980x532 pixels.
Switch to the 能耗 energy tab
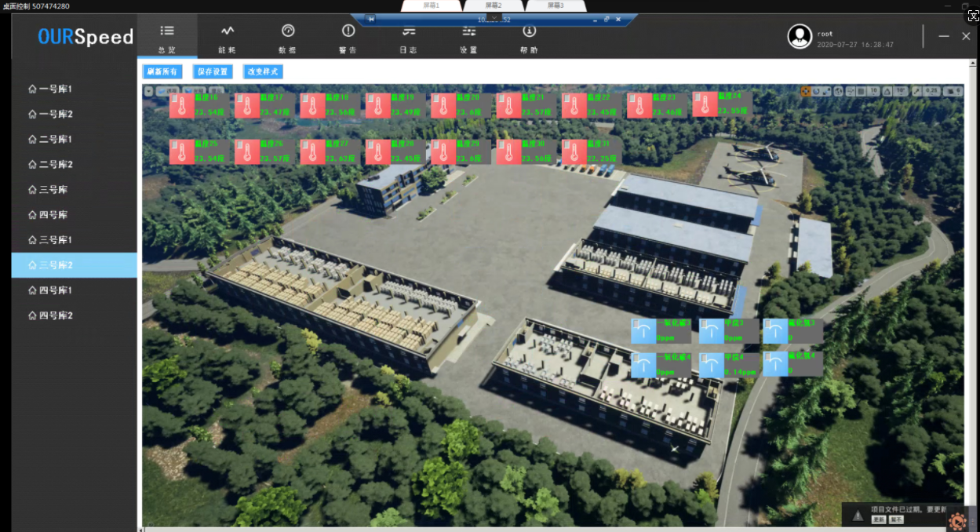tap(228, 38)
